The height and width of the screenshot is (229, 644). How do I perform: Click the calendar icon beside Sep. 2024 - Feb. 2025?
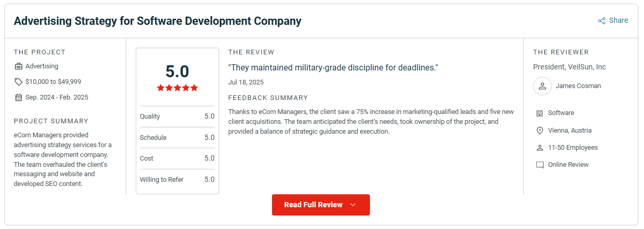pos(19,97)
